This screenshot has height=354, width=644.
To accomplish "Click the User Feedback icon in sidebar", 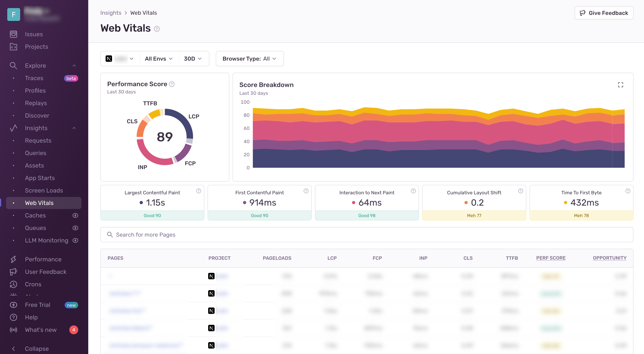I will click(x=14, y=272).
